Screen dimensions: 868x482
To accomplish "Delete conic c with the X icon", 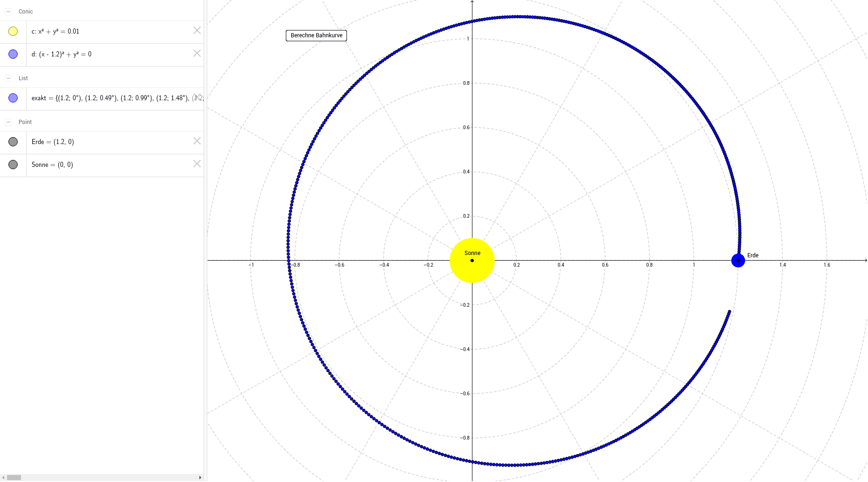I will (197, 30).
